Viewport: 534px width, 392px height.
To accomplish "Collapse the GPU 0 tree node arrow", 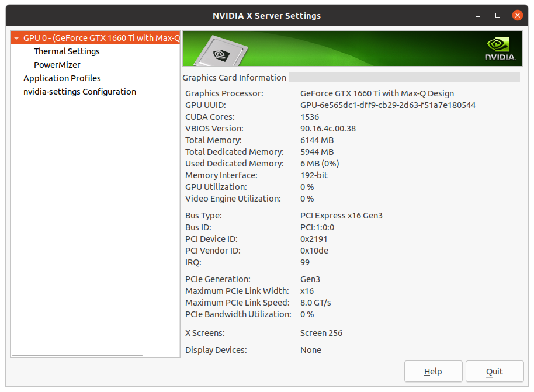I will [16, 38].
